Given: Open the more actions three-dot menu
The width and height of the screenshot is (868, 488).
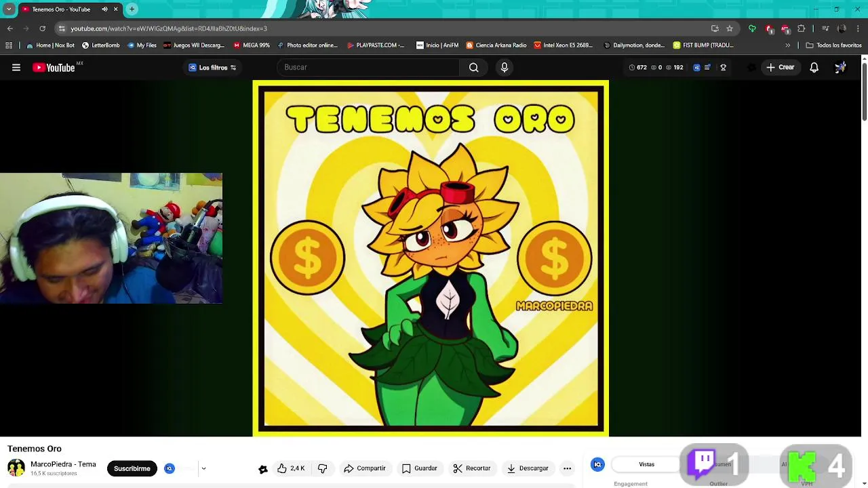Looking at the screenshot, I should click(x=567, y=468).
